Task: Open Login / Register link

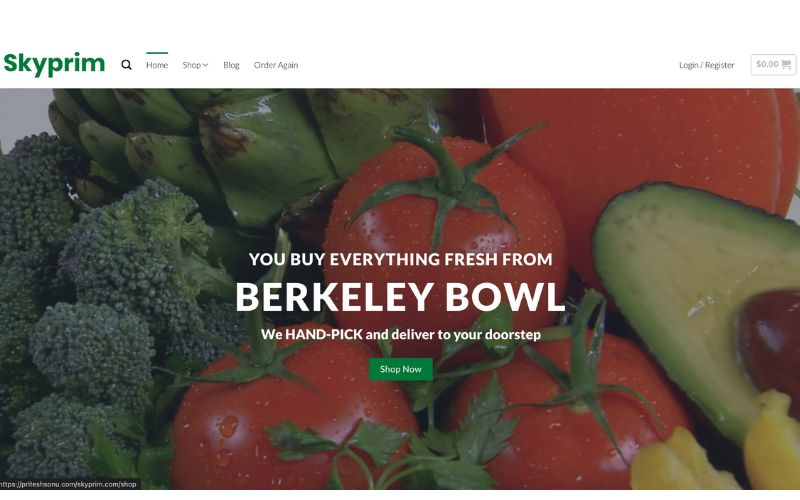Action: click(707, 65)
